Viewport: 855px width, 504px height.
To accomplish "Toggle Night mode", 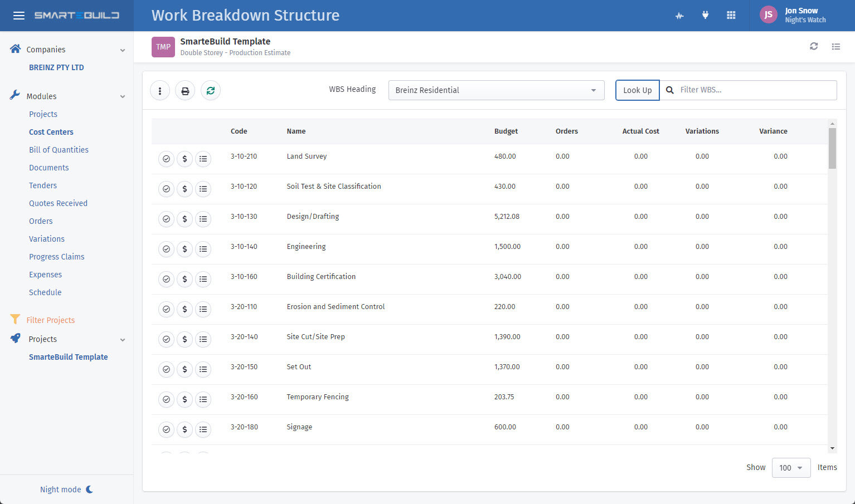I will tap(66, 490).
